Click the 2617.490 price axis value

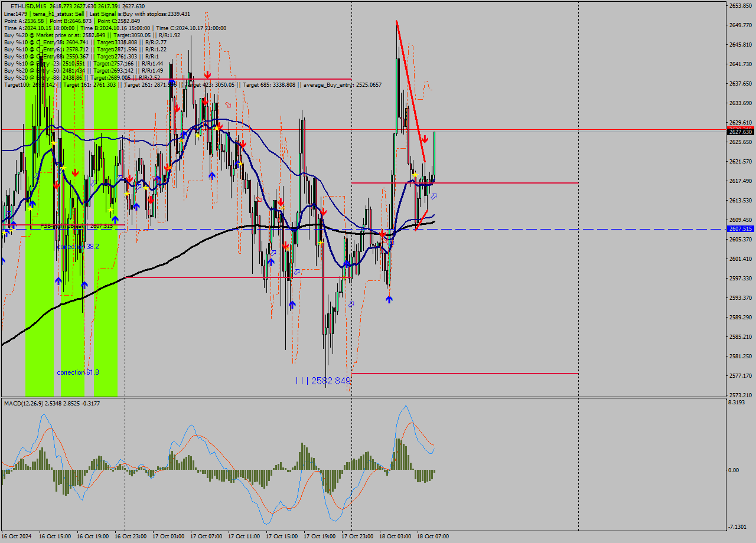coord(740,181)
